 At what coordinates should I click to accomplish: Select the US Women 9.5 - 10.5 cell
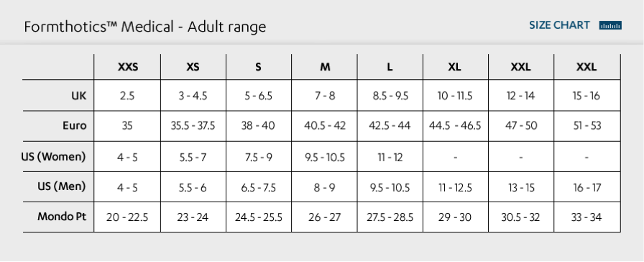pyautogui.click(x=324, y=157)
